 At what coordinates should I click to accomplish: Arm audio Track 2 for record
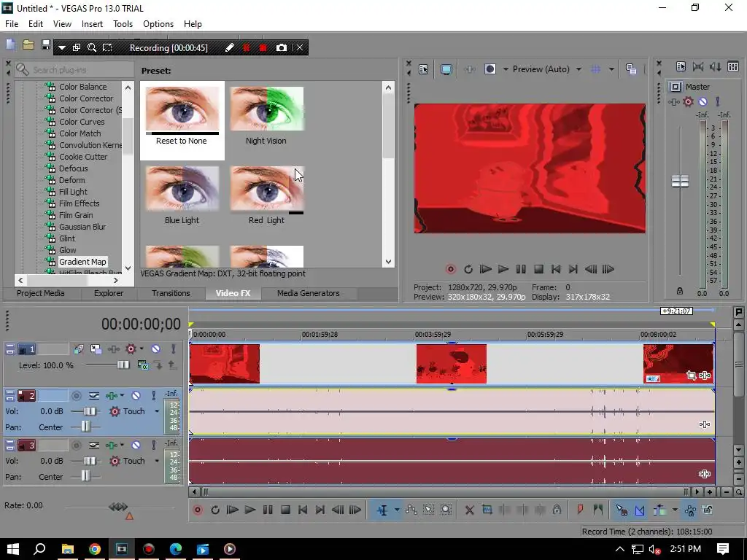76,395
